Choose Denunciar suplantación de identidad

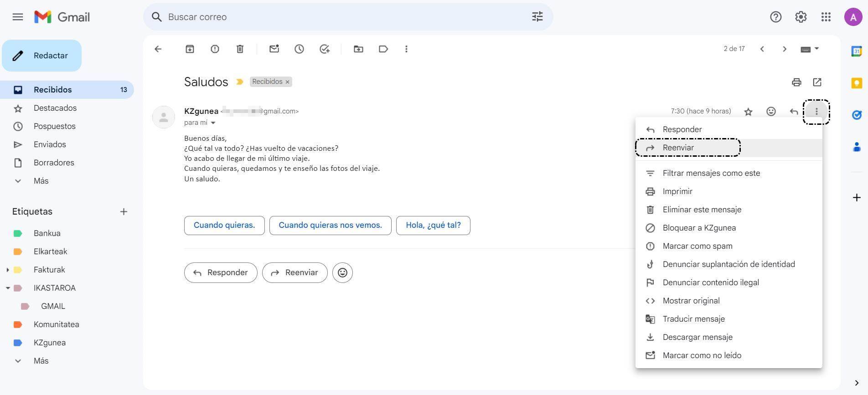click(729, 264)
